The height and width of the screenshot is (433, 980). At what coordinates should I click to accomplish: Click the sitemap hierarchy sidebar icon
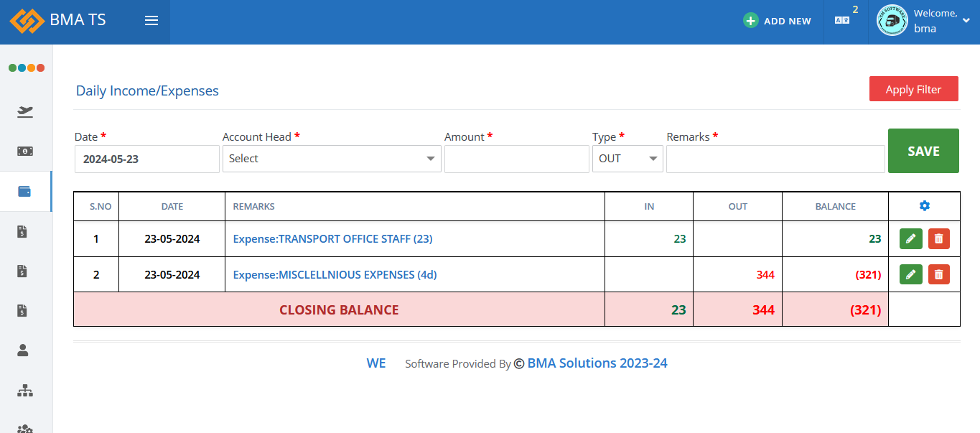(x=25, y=391)
